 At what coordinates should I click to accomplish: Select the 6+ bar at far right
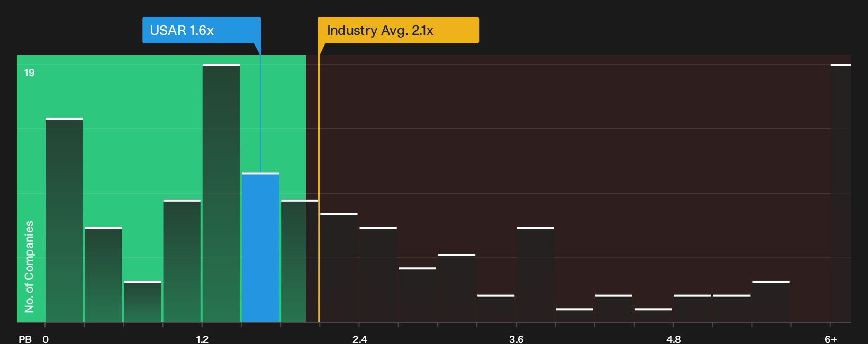pos(841,193)
